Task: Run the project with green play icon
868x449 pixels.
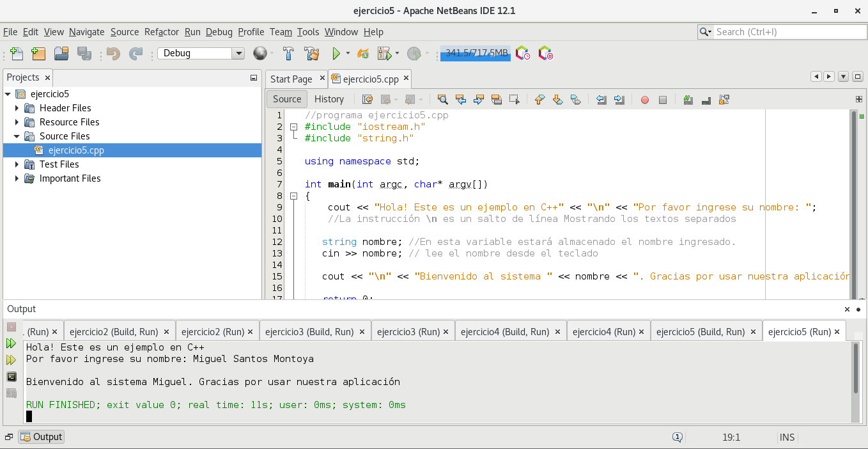Action: (x=336, y=54)
